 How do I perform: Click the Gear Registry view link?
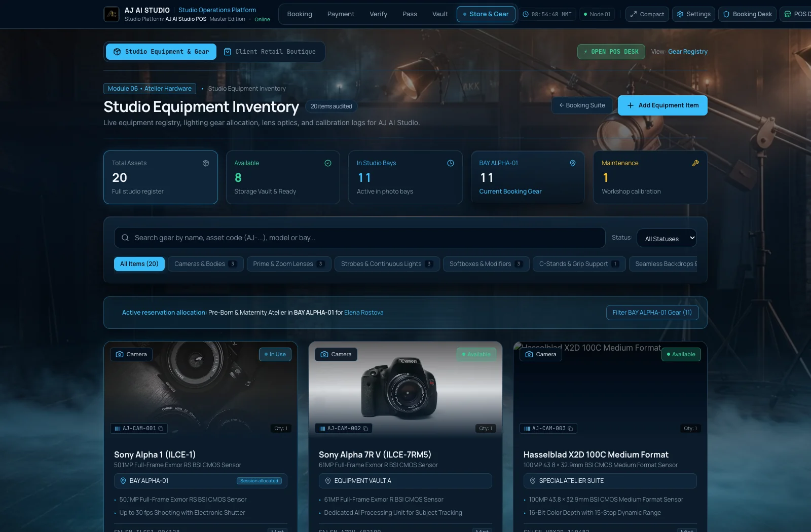tap(687, 52)
